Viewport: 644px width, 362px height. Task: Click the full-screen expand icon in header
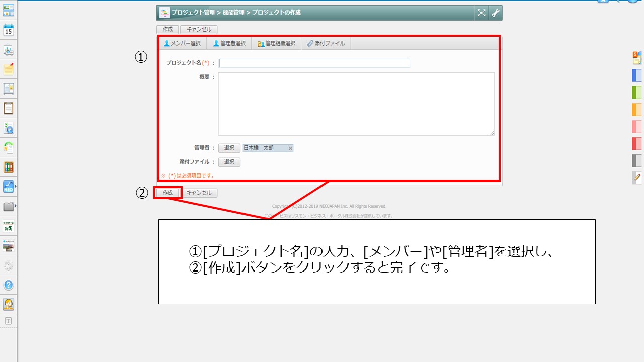[x=481, y=13]
